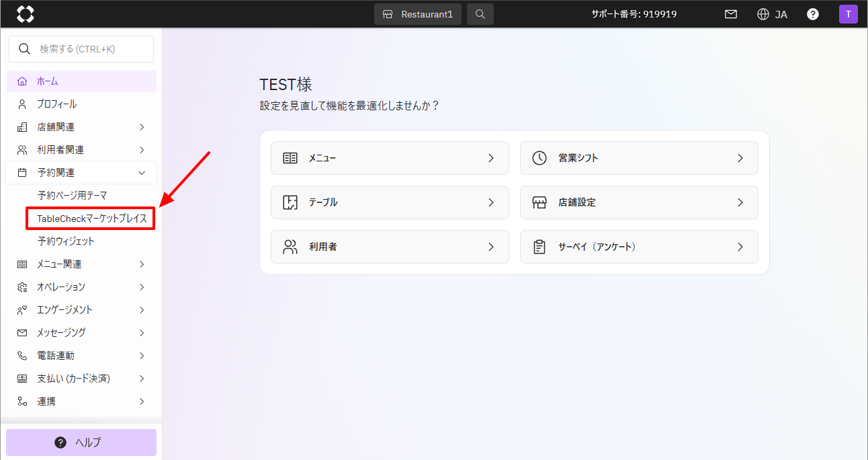Open the 利用者 settings card
This screenshot has height=460, width=868.
(x=390, y=247)
